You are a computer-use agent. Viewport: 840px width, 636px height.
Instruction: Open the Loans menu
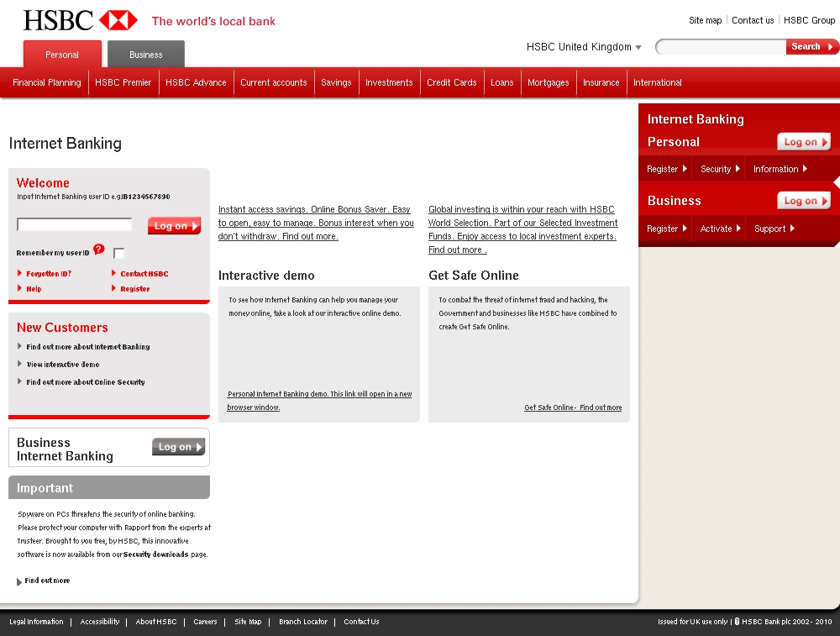[502, 82]
